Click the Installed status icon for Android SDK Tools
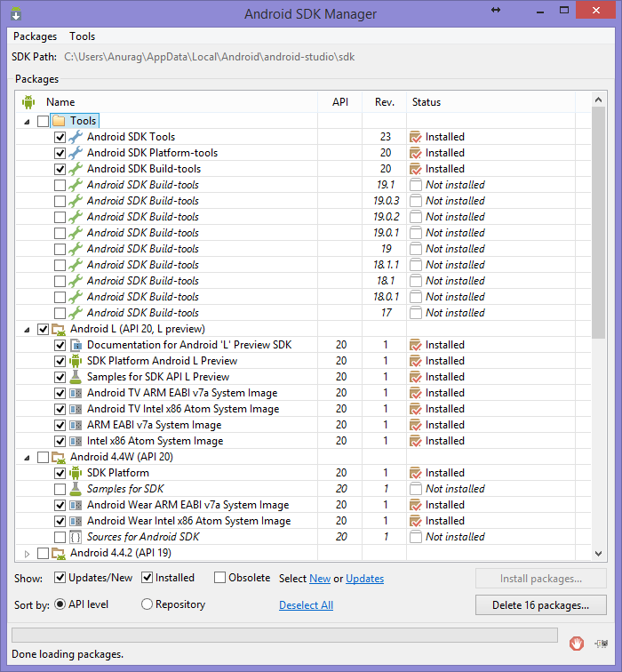This screenshot has width=622, height=672. click(x=416, y=137)
